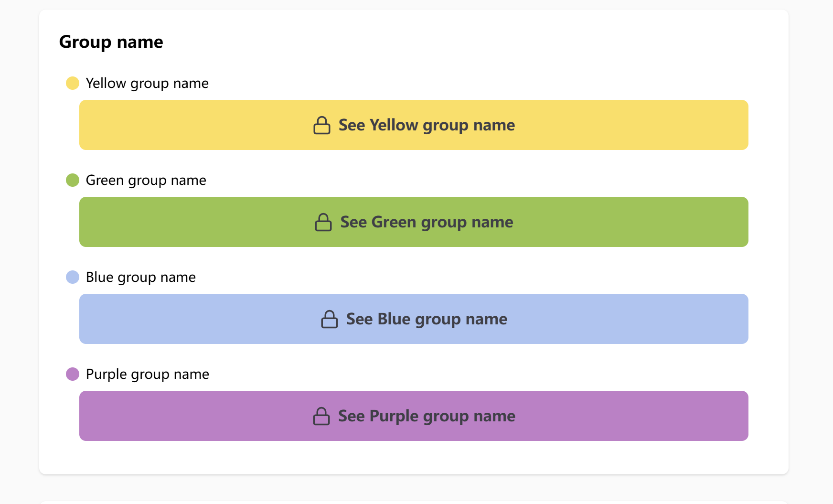
Task: Click the Yellow group name label
Action: [x=147, y=84]
